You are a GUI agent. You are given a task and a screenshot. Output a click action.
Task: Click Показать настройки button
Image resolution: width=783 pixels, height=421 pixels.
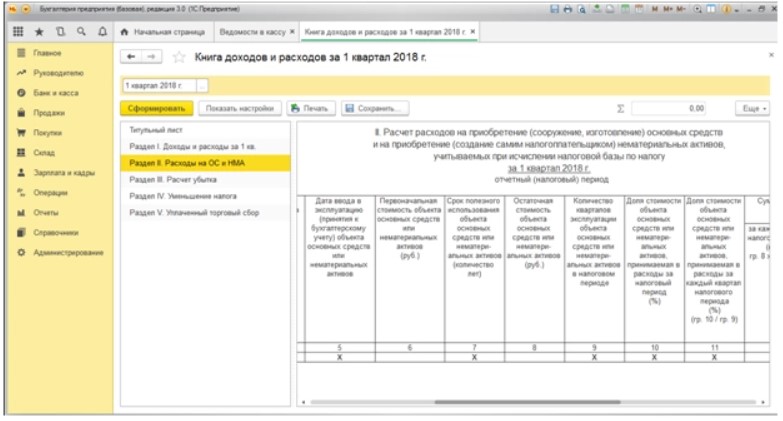[240, 108]
